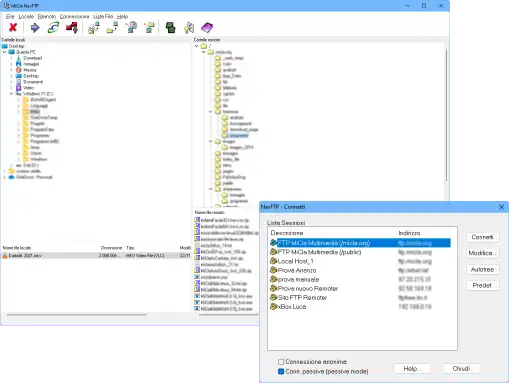Click the red transfer toolbar icon

(72, 28)
